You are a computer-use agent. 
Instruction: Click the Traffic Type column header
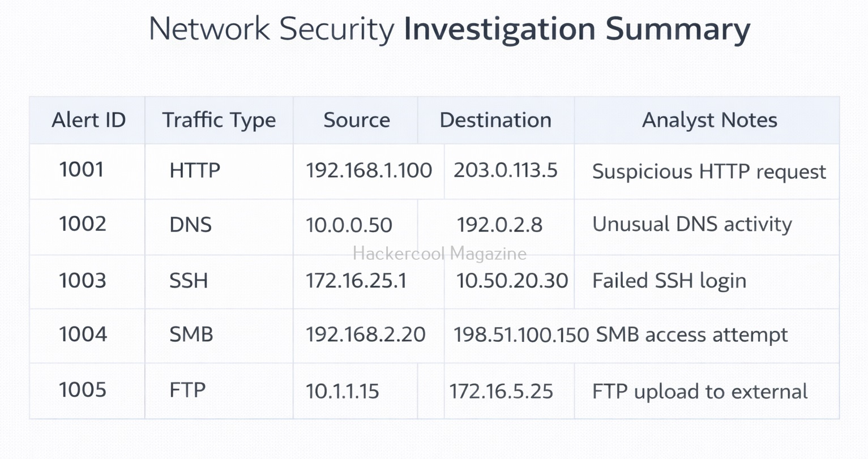219,120
